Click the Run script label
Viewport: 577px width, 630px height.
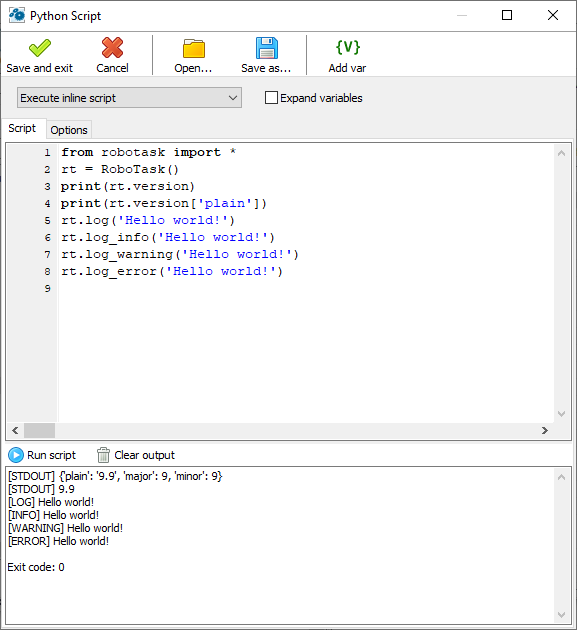click(51, 455)
